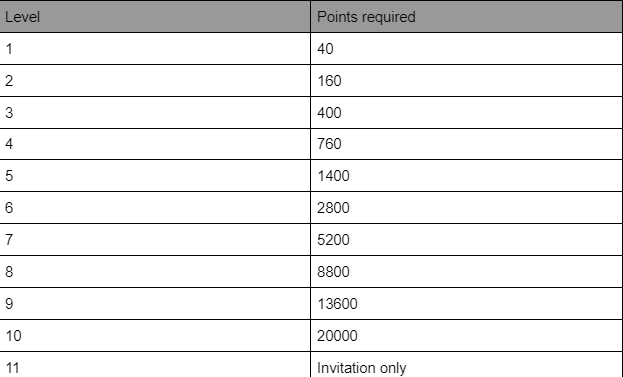Image resolution: width=623 pixels, height=377 pixels.
Task: Click the 400 points cell
Action: 466,112
